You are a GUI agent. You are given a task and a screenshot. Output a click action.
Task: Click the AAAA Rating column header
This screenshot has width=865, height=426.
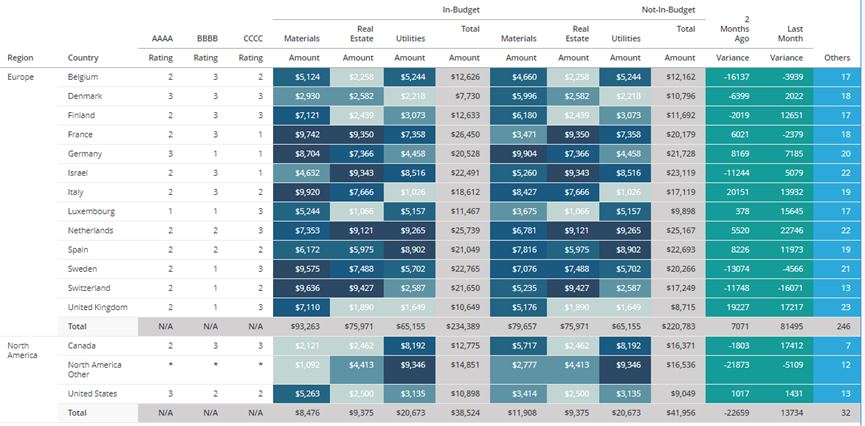[x=162, y=39]
